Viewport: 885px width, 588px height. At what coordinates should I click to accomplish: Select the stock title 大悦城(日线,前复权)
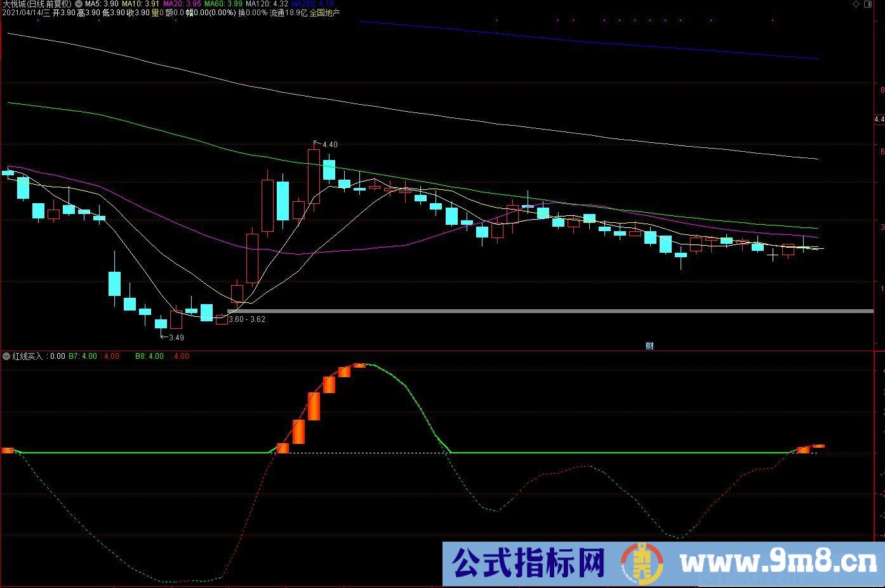(37, 4)
